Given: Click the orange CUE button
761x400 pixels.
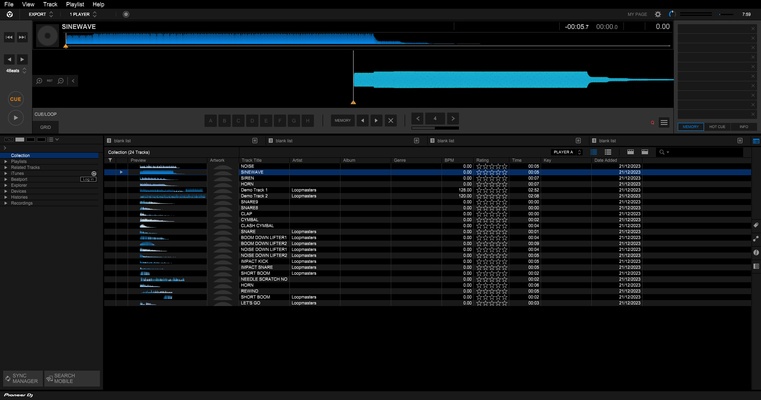Looking at the screenshot, I should pos(16,99).
